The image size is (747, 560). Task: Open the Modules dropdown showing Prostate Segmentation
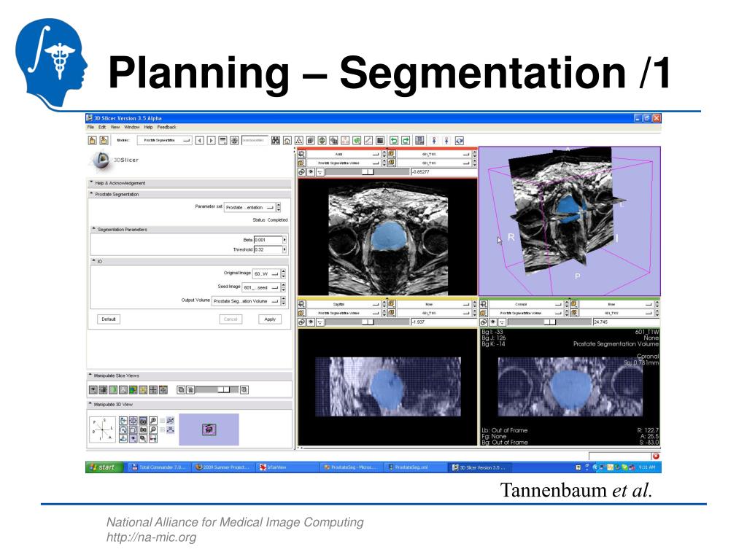164,141
